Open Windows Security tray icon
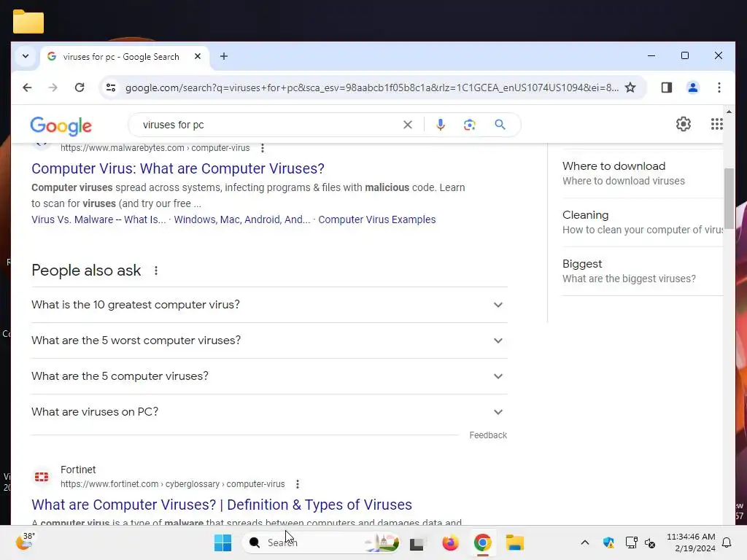 click(x=608, y=542)
